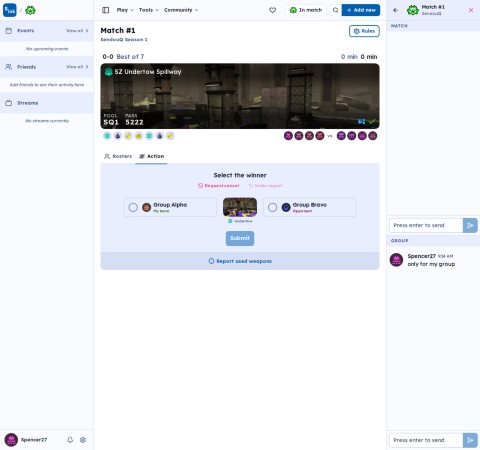The width and height of the screenshot is (480, 450).
Task: Focus the Match chat input field
Action: pyautogui.click(x=426, y=226)
